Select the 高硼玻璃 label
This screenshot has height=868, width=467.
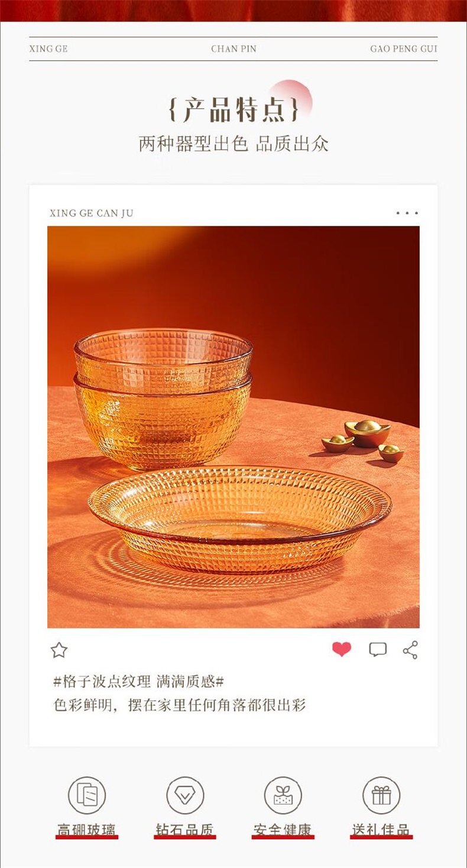click(87, 830)
